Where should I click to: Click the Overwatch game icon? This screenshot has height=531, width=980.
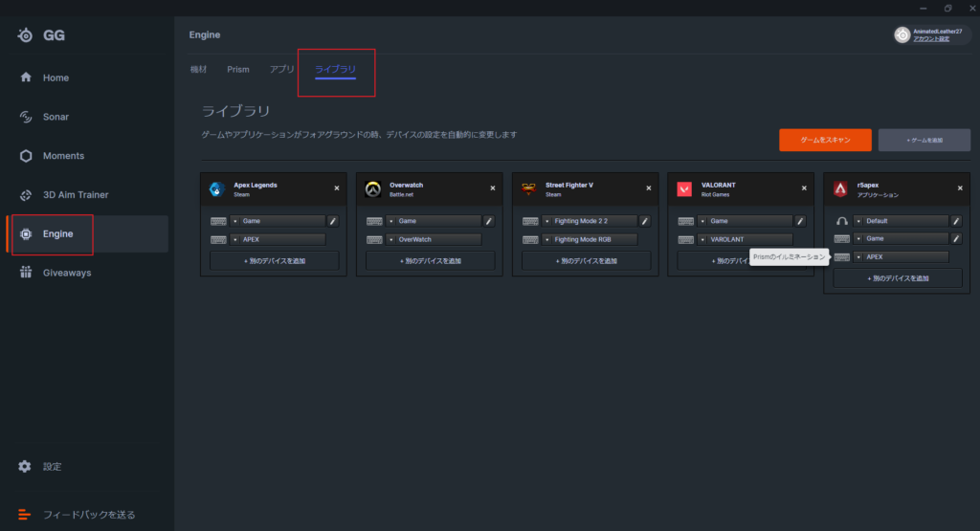click(x=373, y=188)
